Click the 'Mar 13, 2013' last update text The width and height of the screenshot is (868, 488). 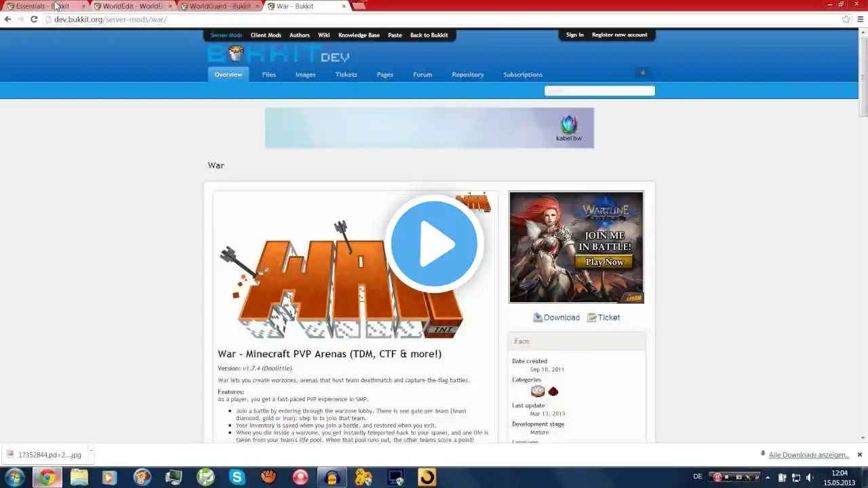tap(547, 413)
